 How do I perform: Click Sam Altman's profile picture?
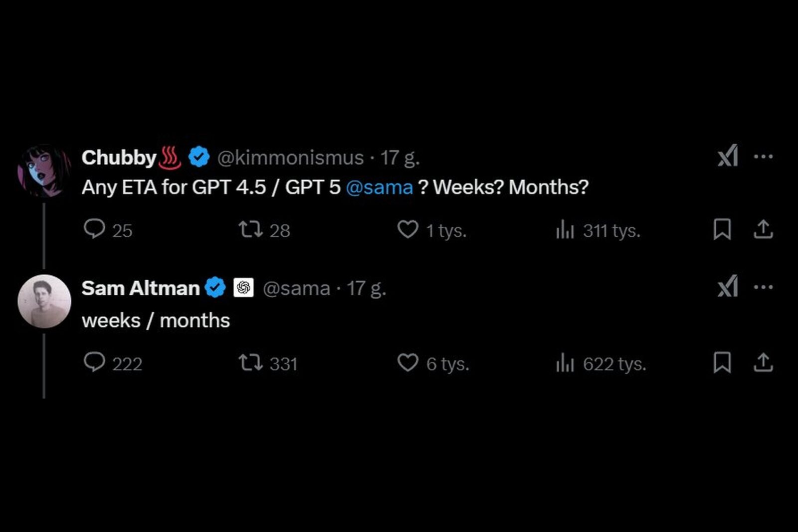tap(44, 301)
